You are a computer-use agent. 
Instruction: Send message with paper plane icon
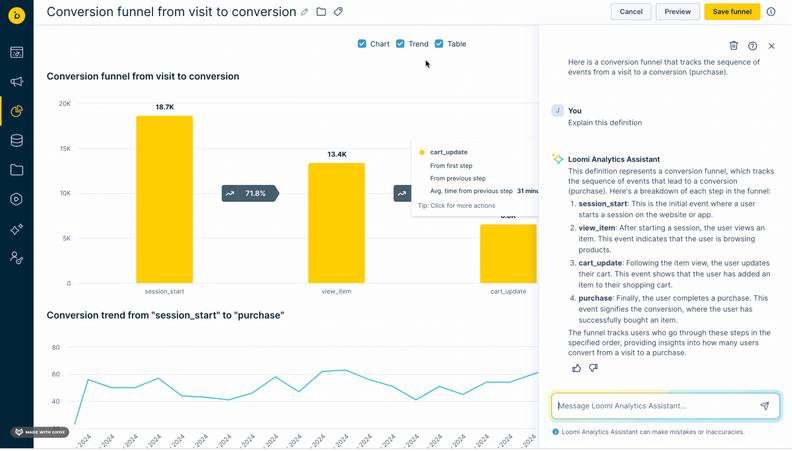pos(765,406)
